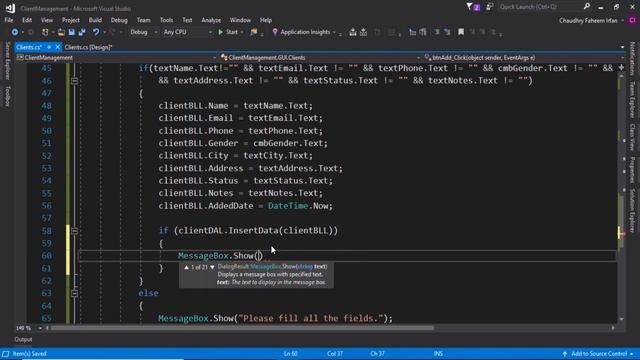The height and width of the screenshot is (360, 640).
Task: Open the Start button's dropdown arrow
Action: (242, 32)
